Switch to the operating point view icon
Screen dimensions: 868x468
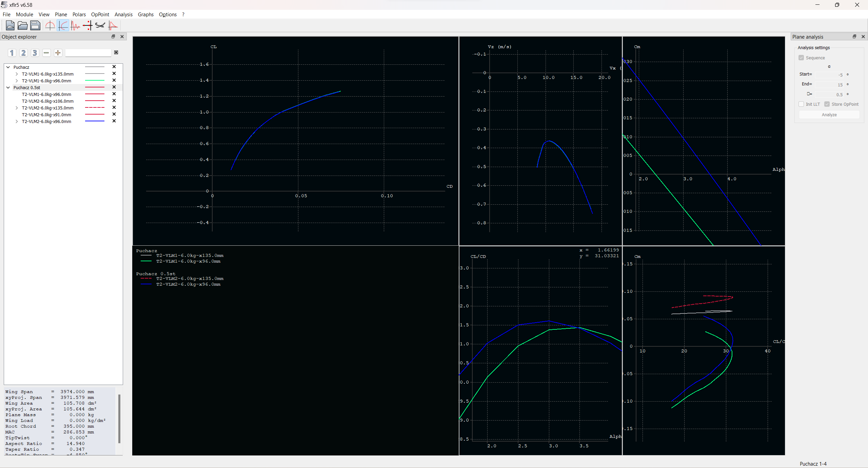pos(50,25)
